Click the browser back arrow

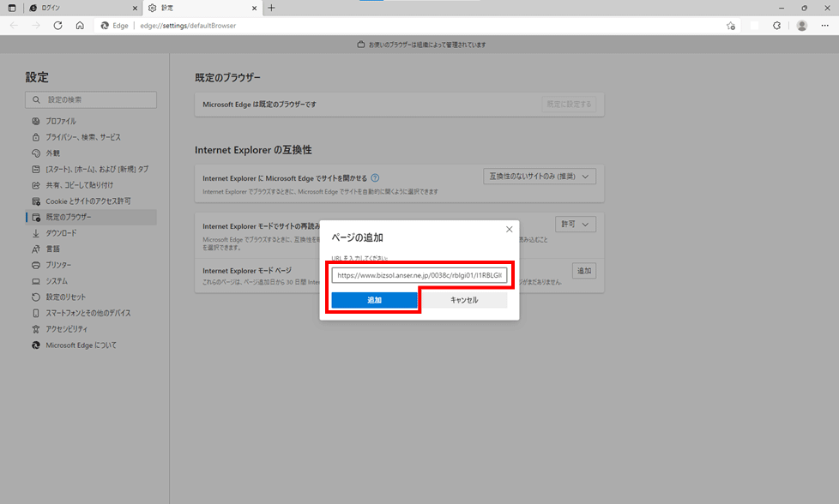[14, 26]
